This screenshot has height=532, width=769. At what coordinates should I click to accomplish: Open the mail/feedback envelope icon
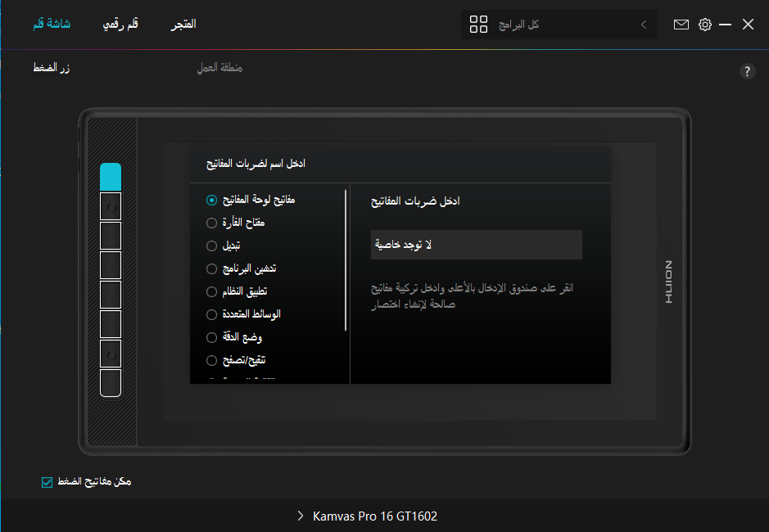click(x=681, y=25)
